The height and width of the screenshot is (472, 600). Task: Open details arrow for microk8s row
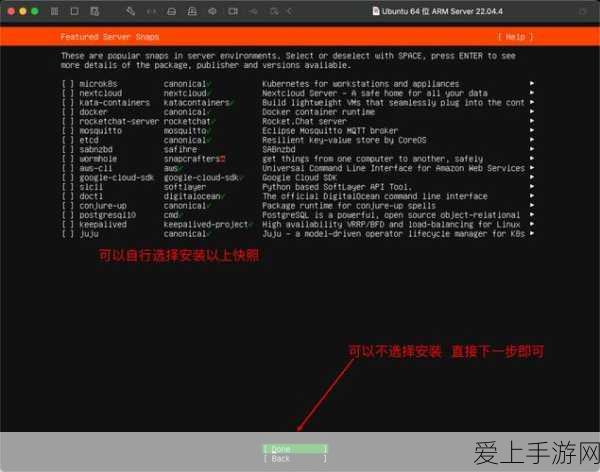click(532, 83)
